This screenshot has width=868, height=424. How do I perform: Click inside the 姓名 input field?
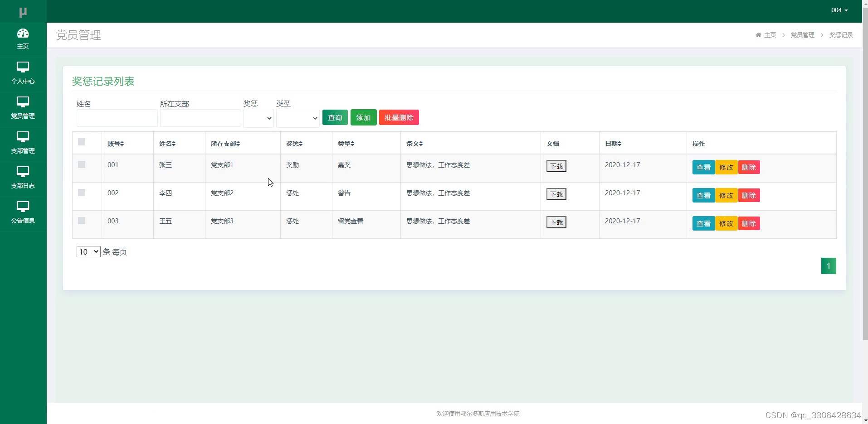click(x=117, y=118)
